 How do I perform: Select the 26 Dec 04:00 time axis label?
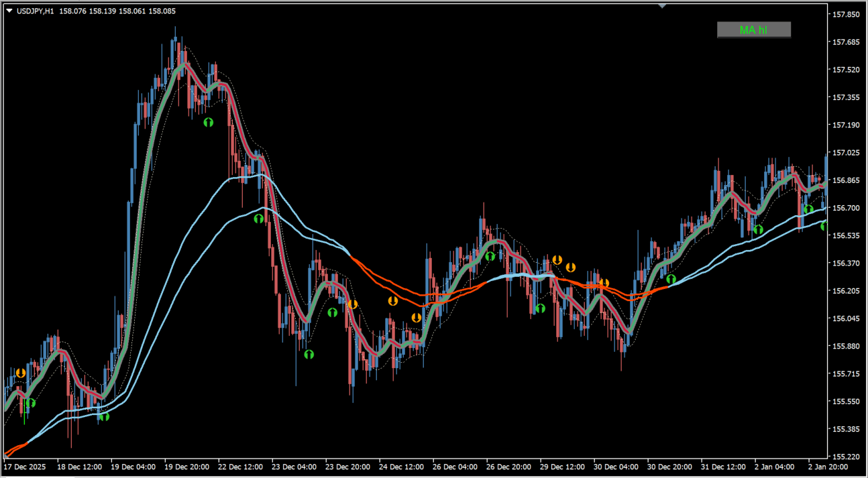(x=455, y=467)
